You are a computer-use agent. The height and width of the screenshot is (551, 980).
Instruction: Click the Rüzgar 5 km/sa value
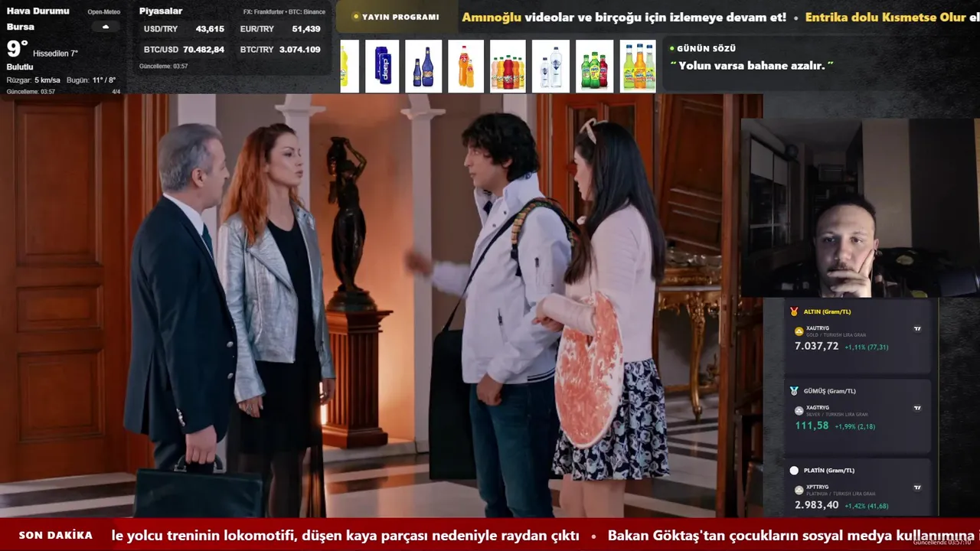point(33,80)
